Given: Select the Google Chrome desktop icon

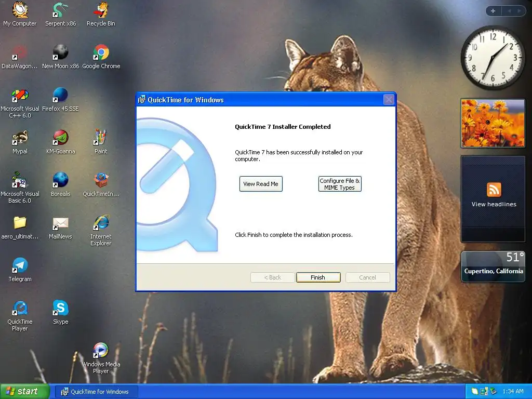Looking at the screenshot, I should click(x=101, y=56).
